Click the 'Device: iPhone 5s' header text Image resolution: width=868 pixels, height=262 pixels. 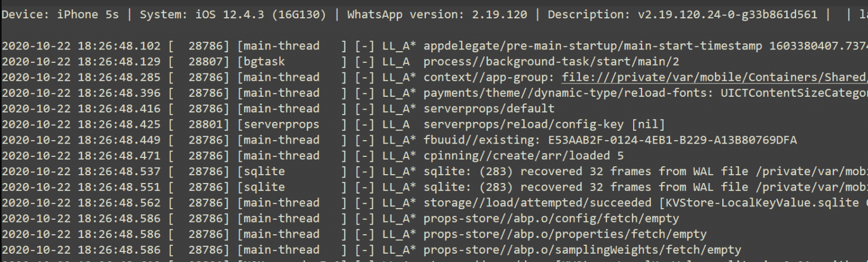pos(59,14)
